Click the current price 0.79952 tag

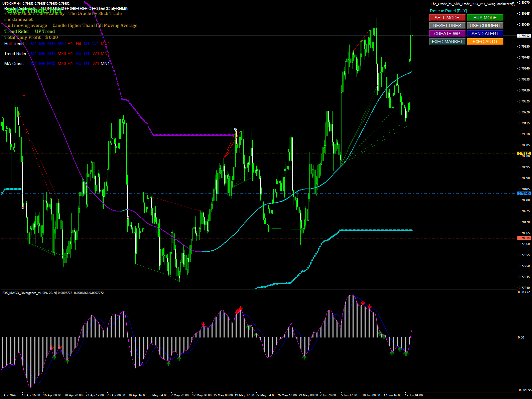(x=524, y=36)
